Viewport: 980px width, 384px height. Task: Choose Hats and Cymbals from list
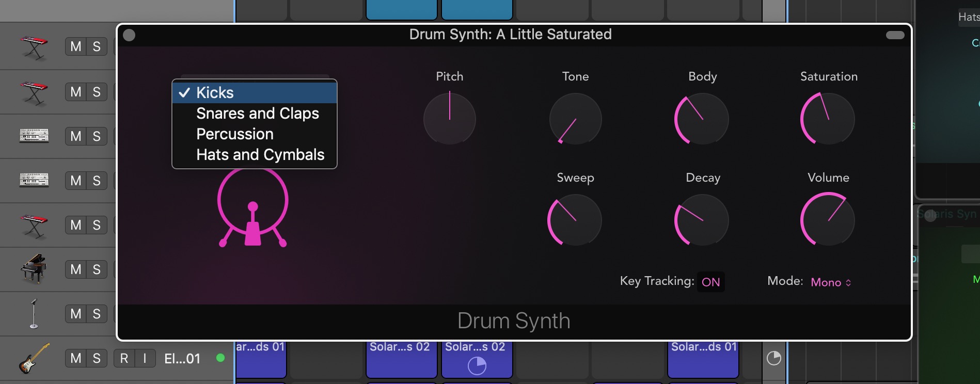pyautogui.click(x=260, y=155)
